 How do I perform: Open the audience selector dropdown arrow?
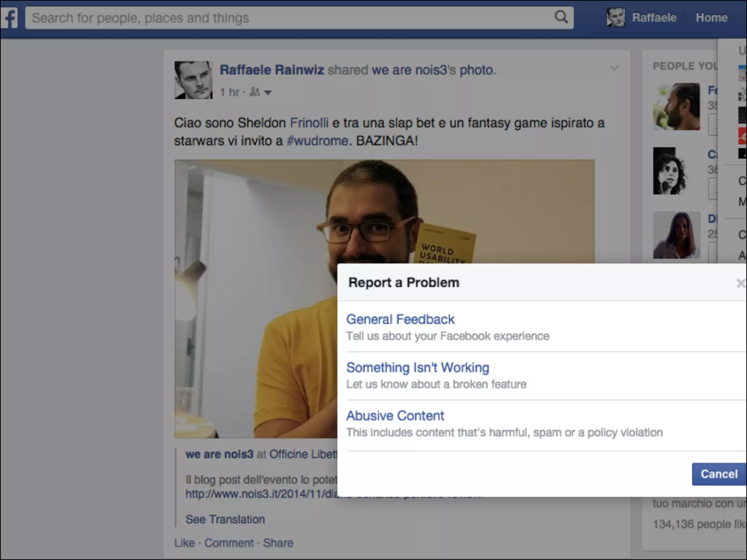click(268, 93)
